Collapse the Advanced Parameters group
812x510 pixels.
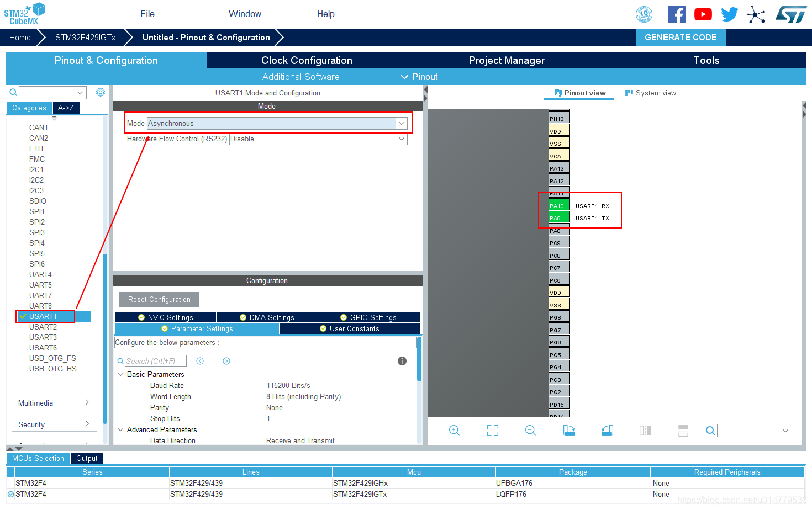(120, 429)
